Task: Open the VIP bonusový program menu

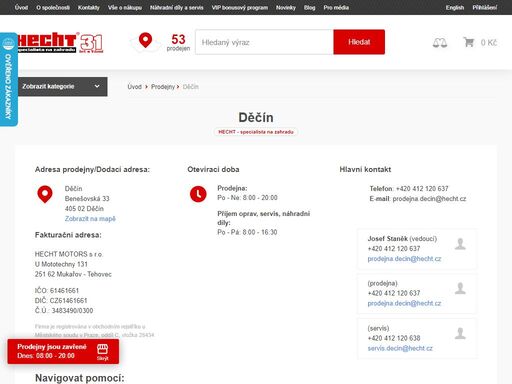Action: click(240, 7)
